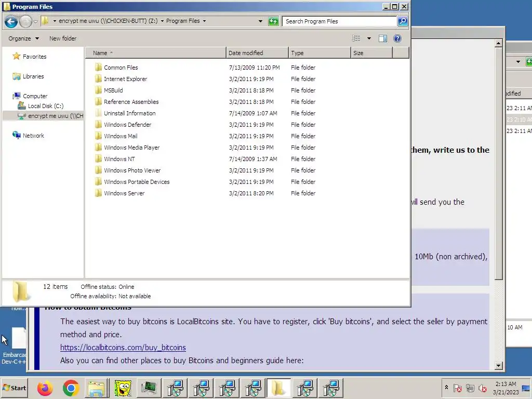Click scroll up arrow in ransom note window

tap(498, 43)
